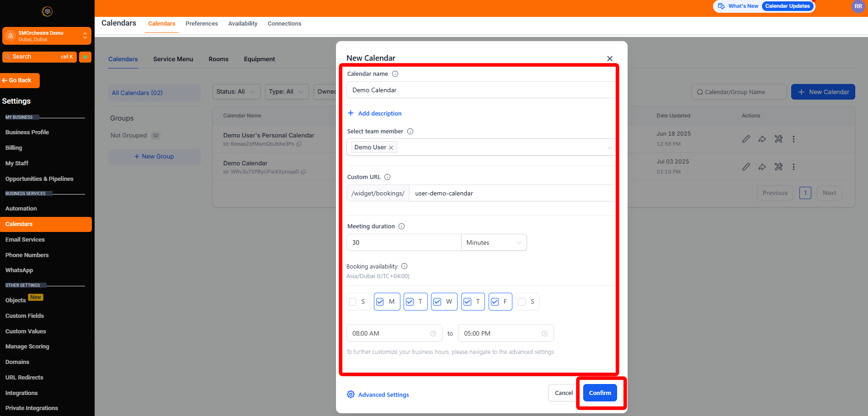Click the Add description link
The height and width of the screenshot is (416, 868).
(x=375, y=113)
